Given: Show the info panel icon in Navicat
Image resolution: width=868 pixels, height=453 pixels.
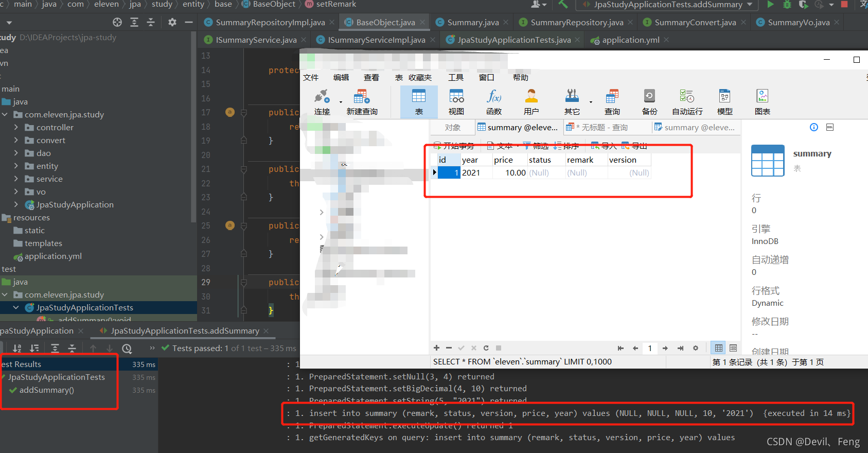Looking at the screenshot, I should 814,127.
